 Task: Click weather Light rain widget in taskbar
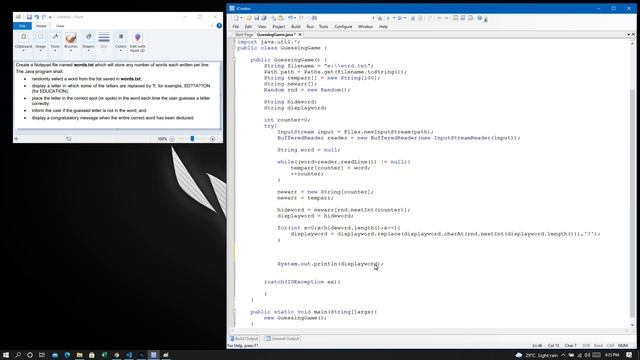536,355
